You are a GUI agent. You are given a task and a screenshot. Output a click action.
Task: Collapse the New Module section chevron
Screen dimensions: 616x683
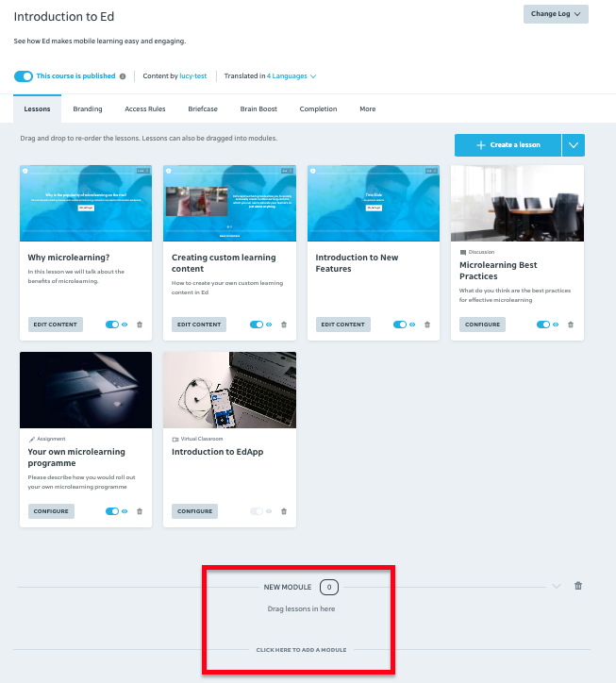coord(557,586)
